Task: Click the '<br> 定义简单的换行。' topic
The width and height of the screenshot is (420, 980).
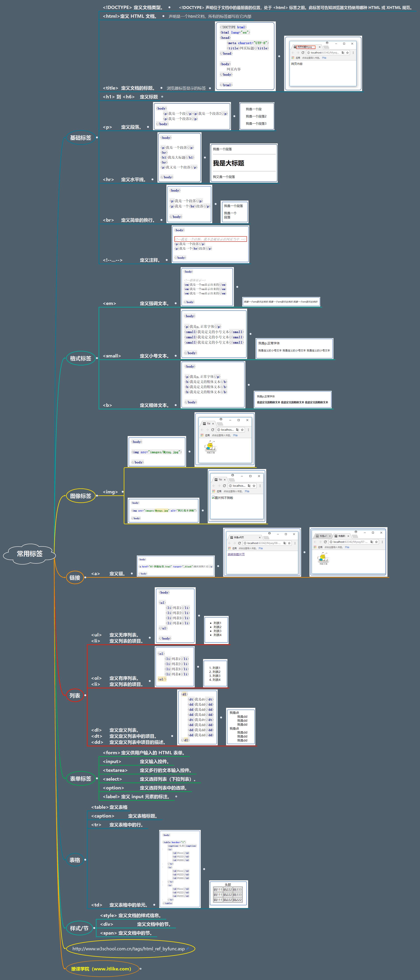Action: [129, 220]
